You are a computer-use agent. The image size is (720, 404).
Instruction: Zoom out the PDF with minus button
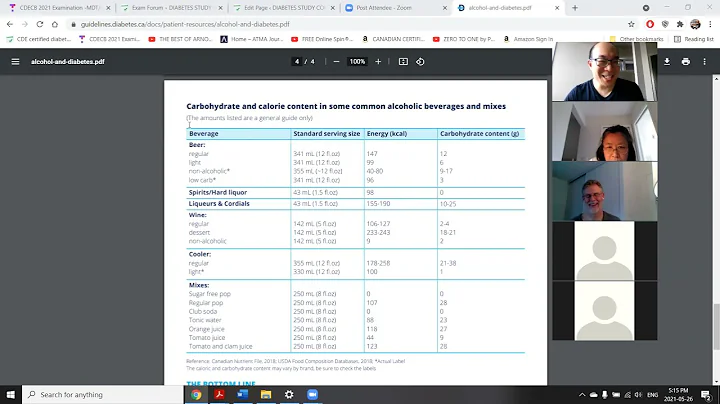336,62
